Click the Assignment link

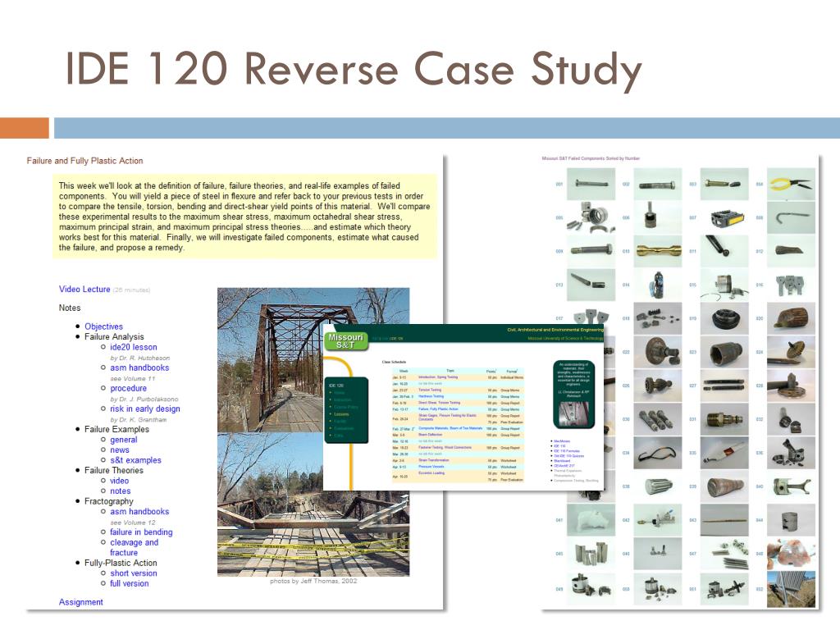pyautogui.click(x=81, y=602)
